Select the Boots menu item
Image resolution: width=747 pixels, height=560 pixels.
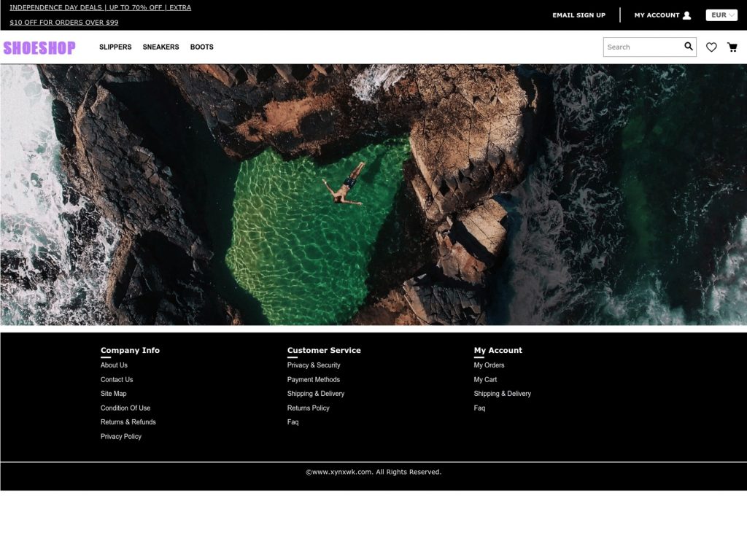click(x=201, y=47)
